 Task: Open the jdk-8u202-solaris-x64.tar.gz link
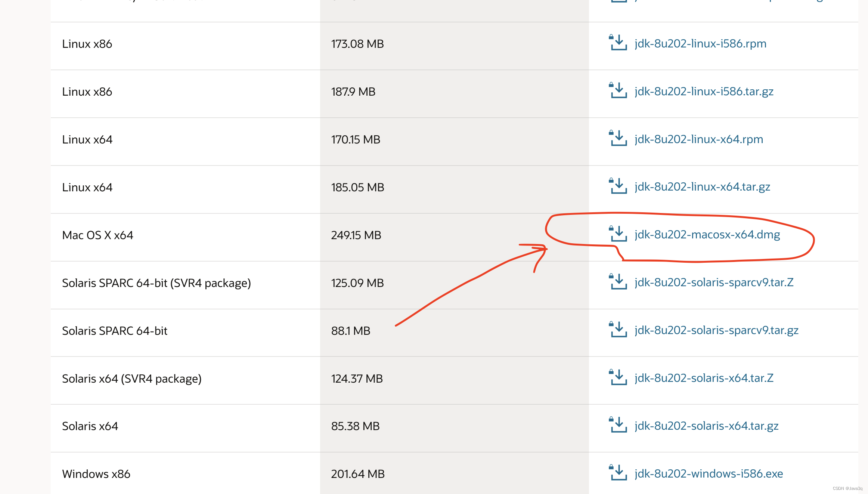tap(706, 426)
